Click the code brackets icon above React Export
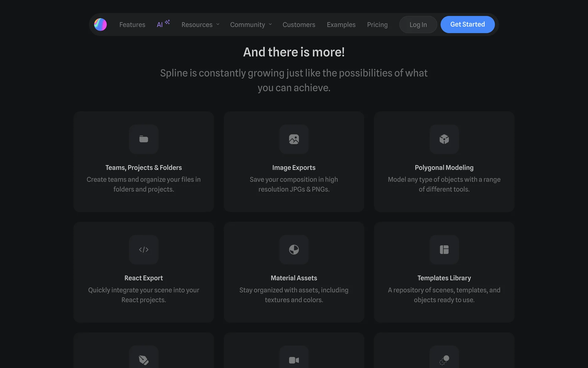Screen dimensions: 588x368 click(x=144, y=250)
